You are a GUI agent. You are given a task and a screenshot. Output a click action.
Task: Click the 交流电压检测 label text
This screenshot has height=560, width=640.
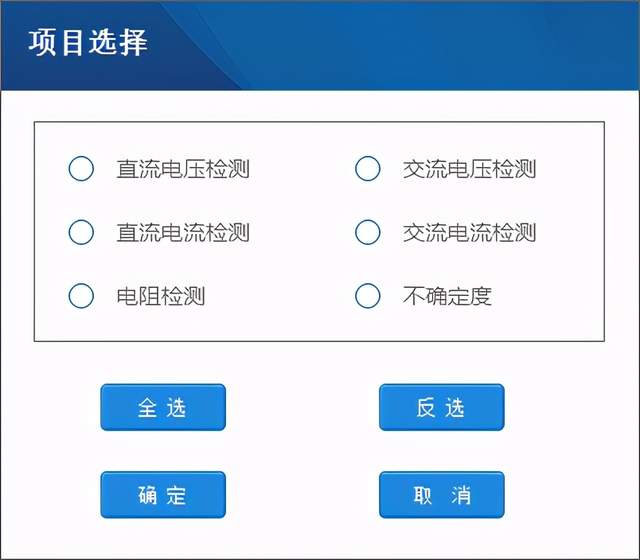coord(469,169)
